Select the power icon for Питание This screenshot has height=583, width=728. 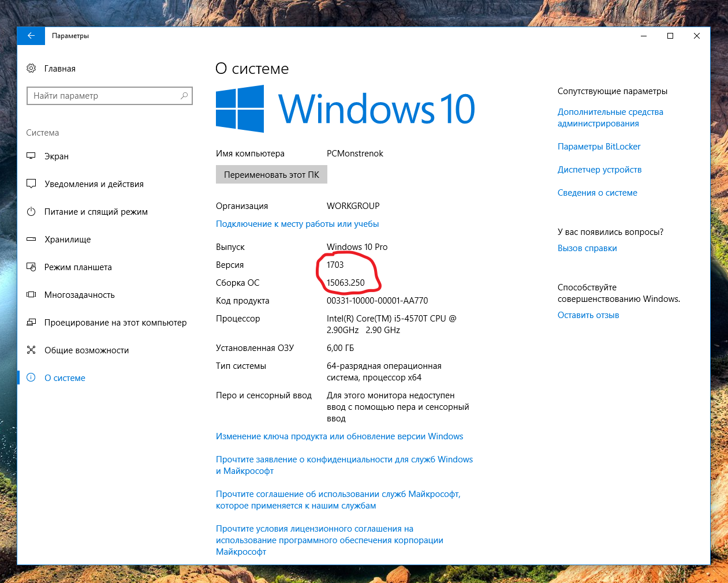pyautogui.click(x=31, y=211)
